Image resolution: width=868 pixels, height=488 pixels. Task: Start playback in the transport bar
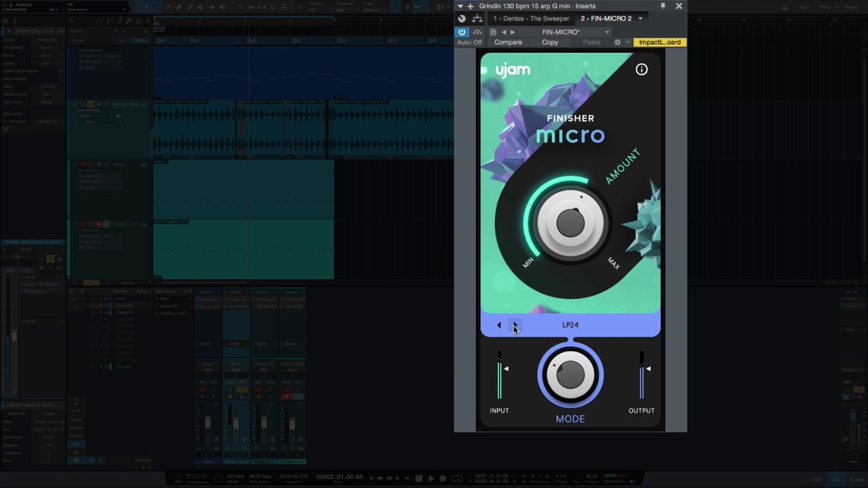point(431,479)
